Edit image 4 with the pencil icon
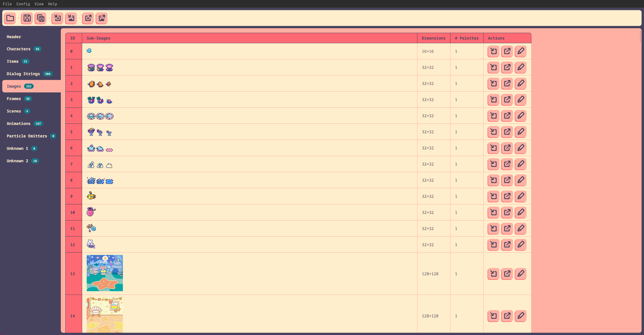The height and width of the screenshot is (335, 644). 520,116
